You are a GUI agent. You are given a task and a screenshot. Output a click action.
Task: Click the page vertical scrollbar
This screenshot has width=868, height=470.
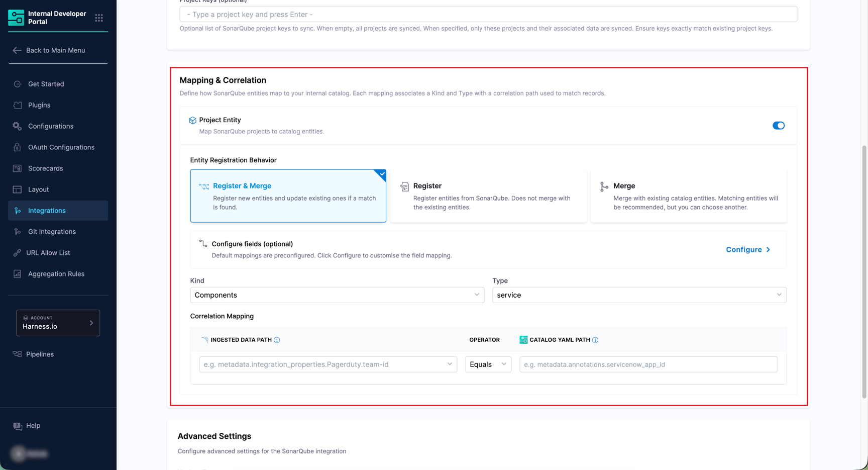coord(864,271)
